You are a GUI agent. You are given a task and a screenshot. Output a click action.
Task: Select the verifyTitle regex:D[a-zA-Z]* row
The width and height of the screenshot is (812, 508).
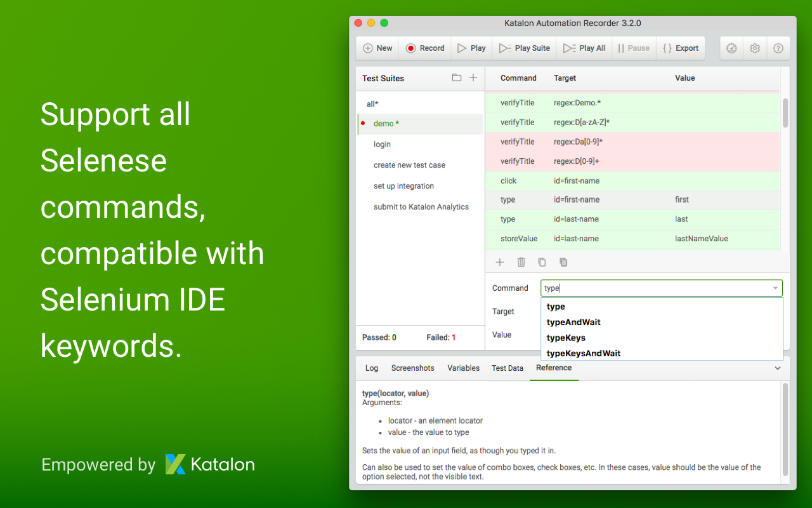[632, 123]
